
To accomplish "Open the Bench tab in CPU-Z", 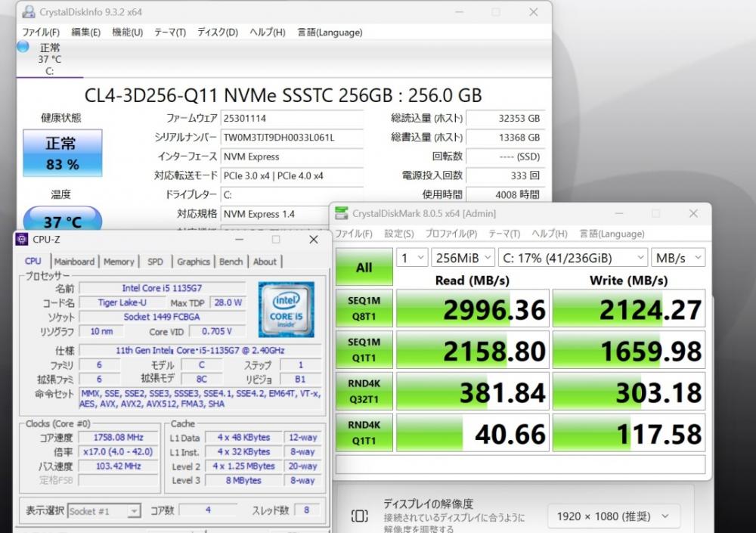I will click(231, 262).
